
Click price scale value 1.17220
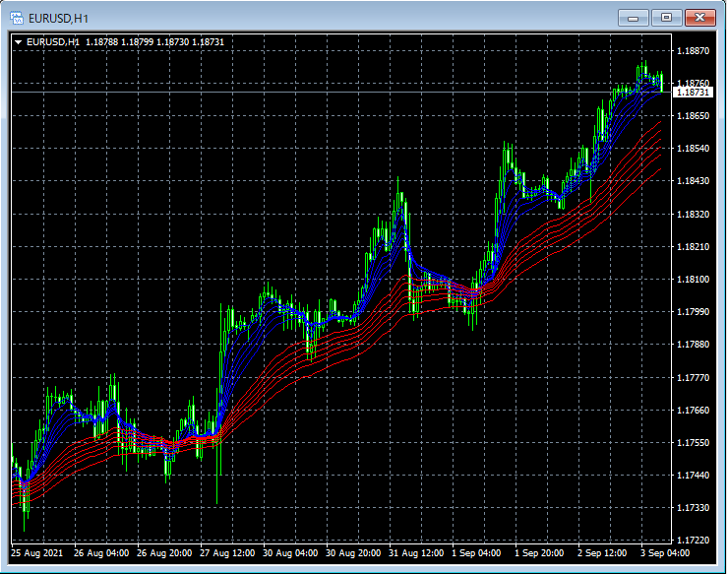[x=694, y=541]
